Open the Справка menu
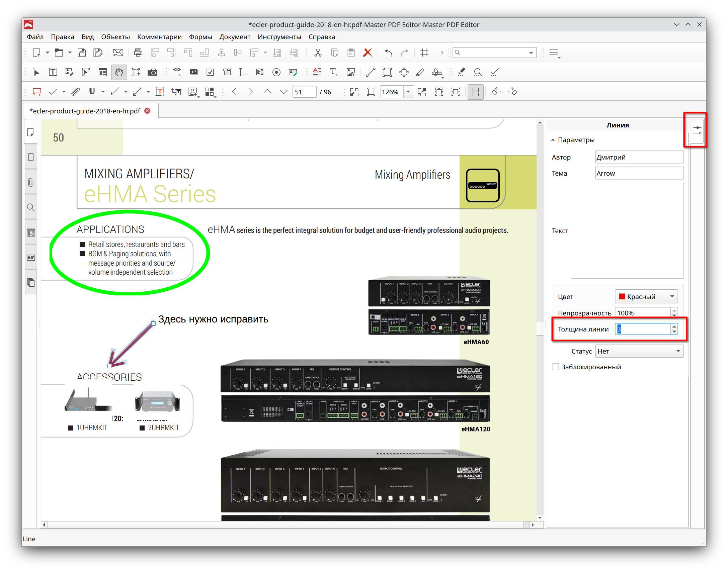 tap(322, 37)
